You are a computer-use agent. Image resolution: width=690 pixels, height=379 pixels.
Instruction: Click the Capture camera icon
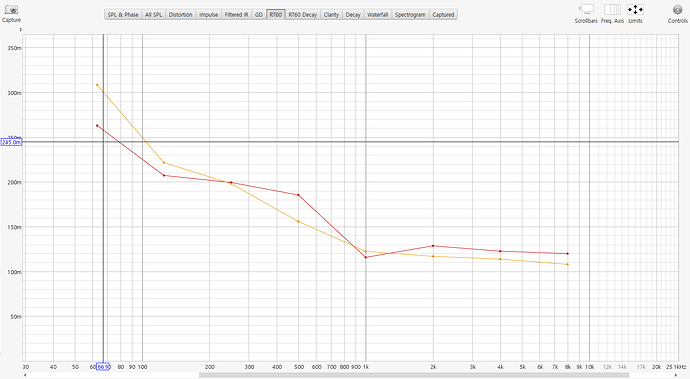[x=11, y=10]
